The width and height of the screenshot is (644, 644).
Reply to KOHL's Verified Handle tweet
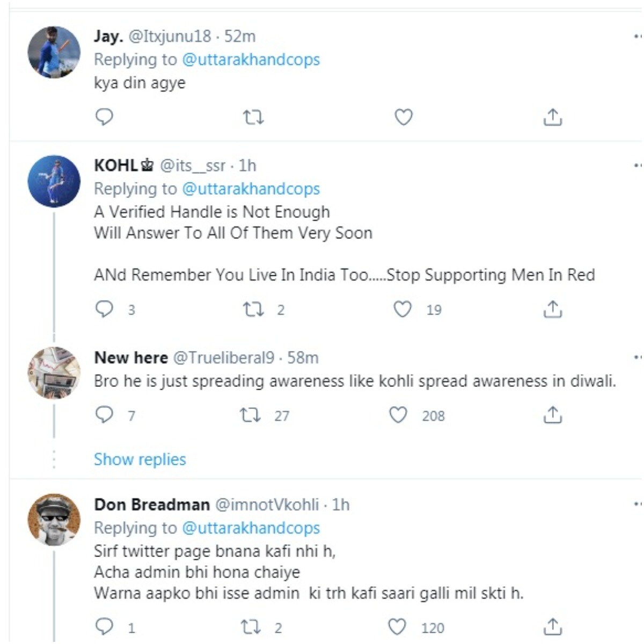tap(104, 309)
